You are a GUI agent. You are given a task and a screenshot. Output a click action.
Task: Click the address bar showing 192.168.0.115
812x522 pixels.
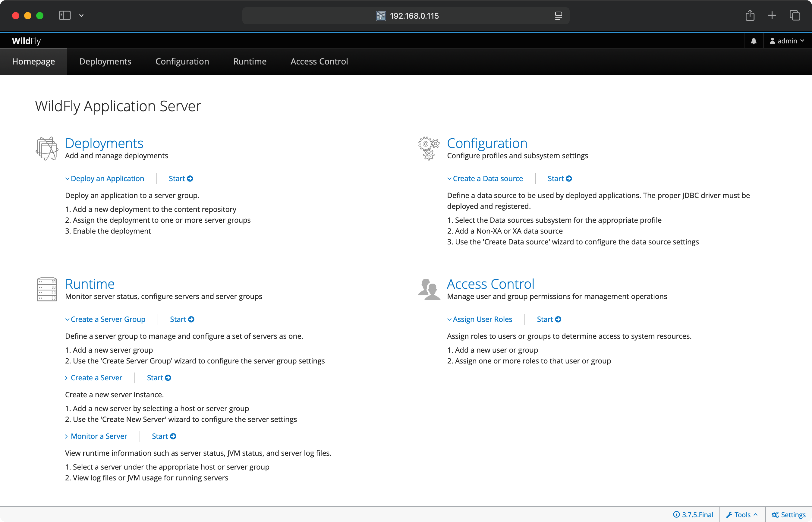click(x=406, y=16)
